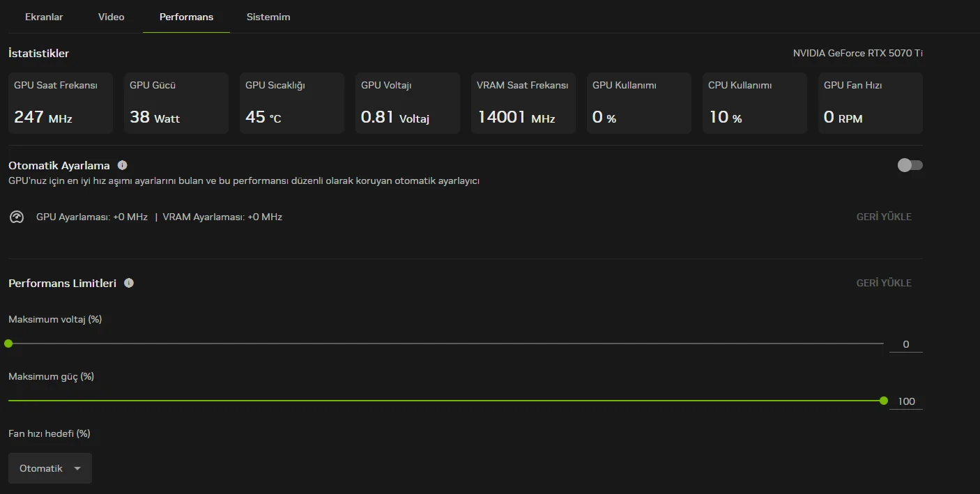980x494 pixels.
Task: Click GERİ YÜKLE under Otomatik Ayarlama
Action: coord(884,217)
